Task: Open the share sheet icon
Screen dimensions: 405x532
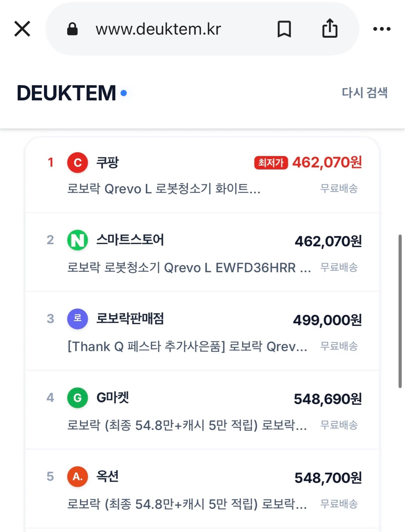Action: pyautogui.click(x=330, y=28)
